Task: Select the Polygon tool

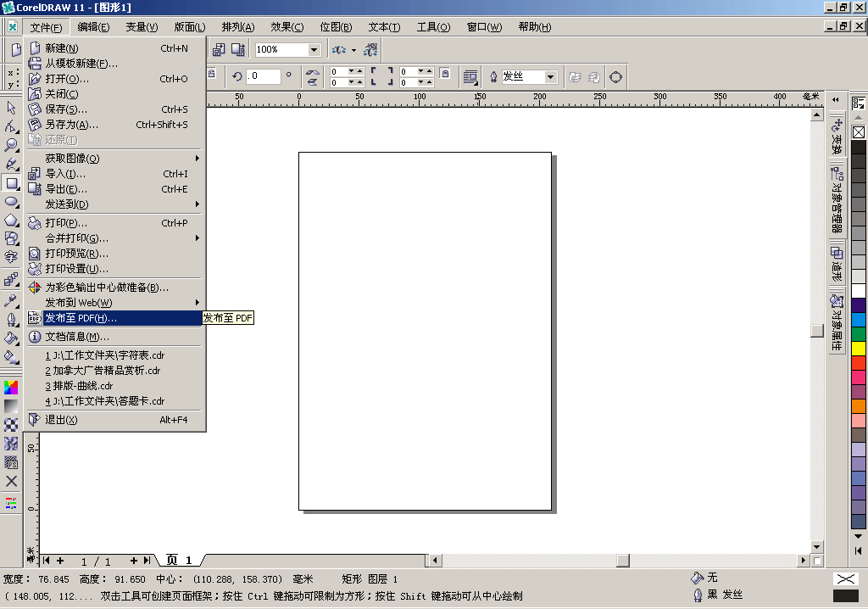Action: (11, 221)
